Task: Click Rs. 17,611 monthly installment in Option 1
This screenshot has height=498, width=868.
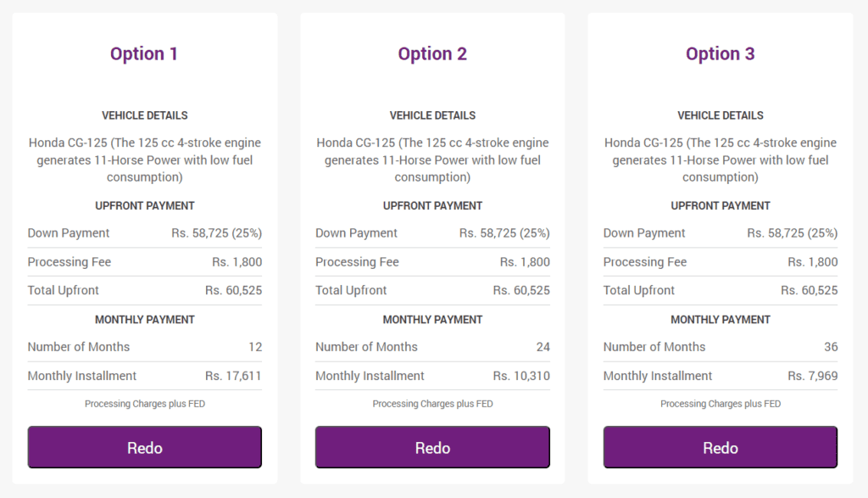Action: click(233, 376)
